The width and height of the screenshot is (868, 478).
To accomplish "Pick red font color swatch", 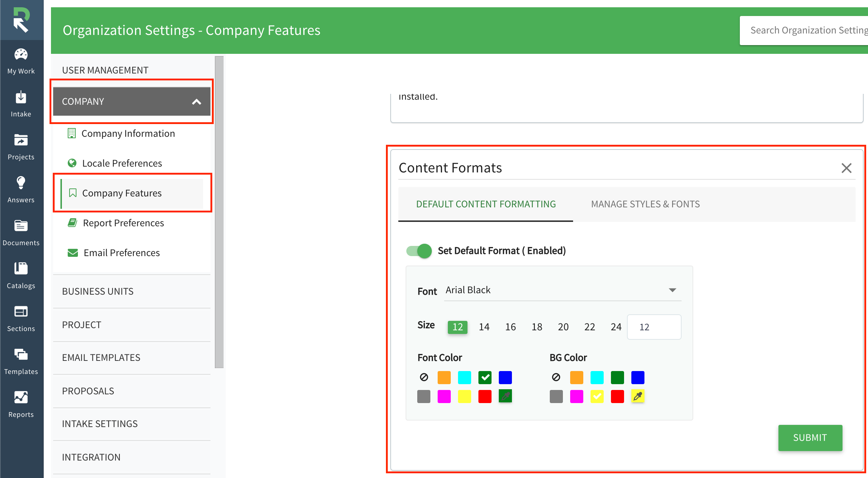I will [x=485, y=396].
